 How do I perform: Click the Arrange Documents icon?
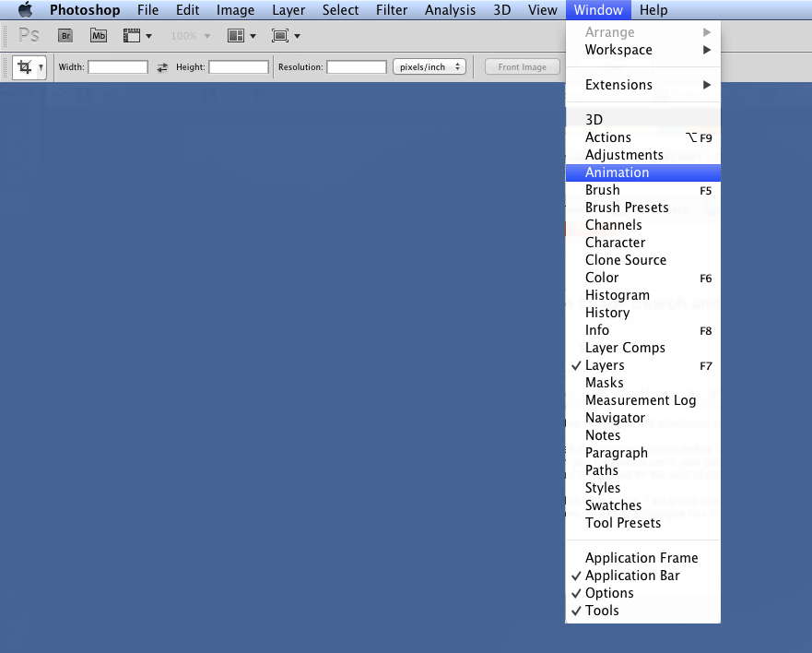[x=236, y=36]
